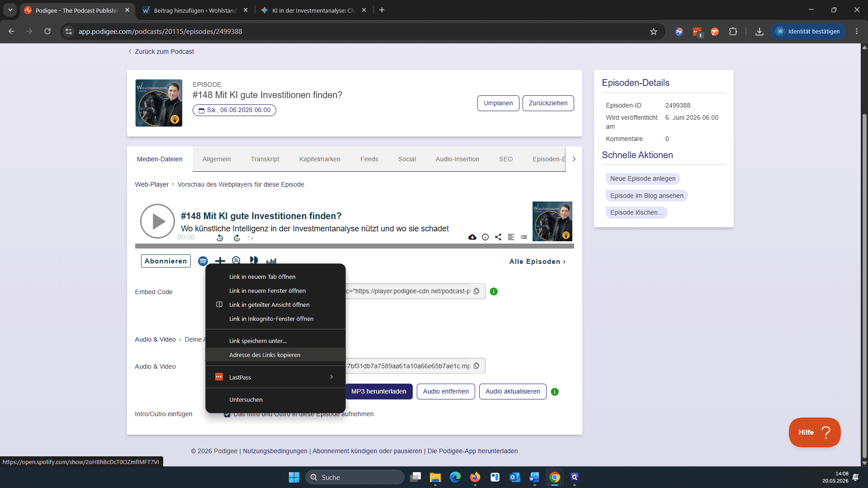Click the grey player progress bar
This screenshot has height=488, width=868.
tap(354, 246)
